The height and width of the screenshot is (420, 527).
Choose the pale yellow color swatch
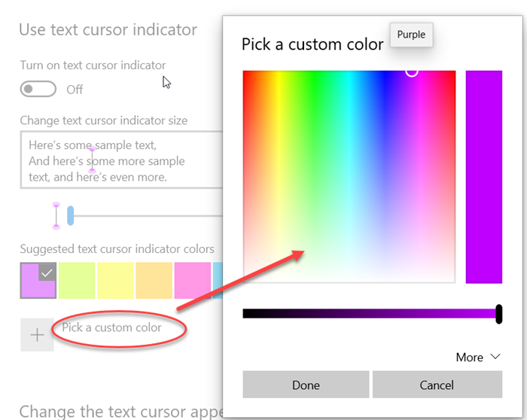tap(116, 280)
